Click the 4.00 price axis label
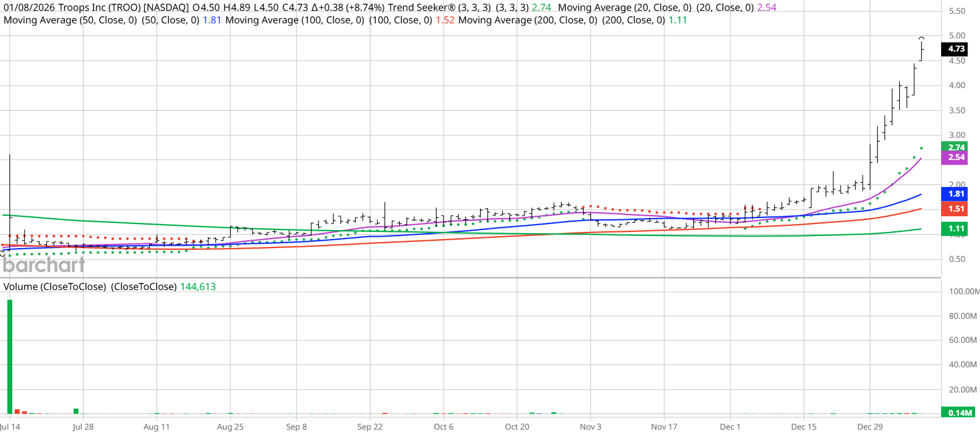 pyautogui.click(x=957, y=86)
